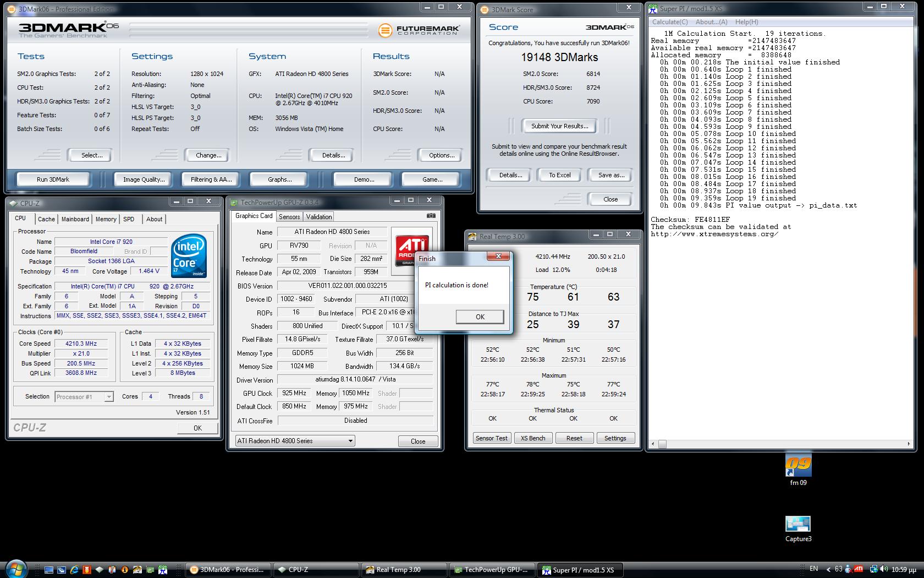Image resolution: width=924 pixels, height=578 pixels.
Task: Click Save as... in 3DMark Score window
Action: tap(611, 175)
